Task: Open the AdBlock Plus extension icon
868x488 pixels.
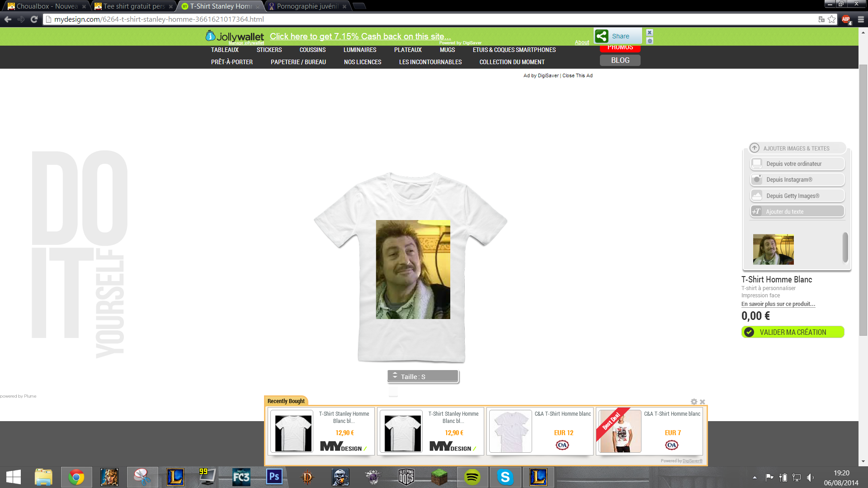Action: pos(846,19)
